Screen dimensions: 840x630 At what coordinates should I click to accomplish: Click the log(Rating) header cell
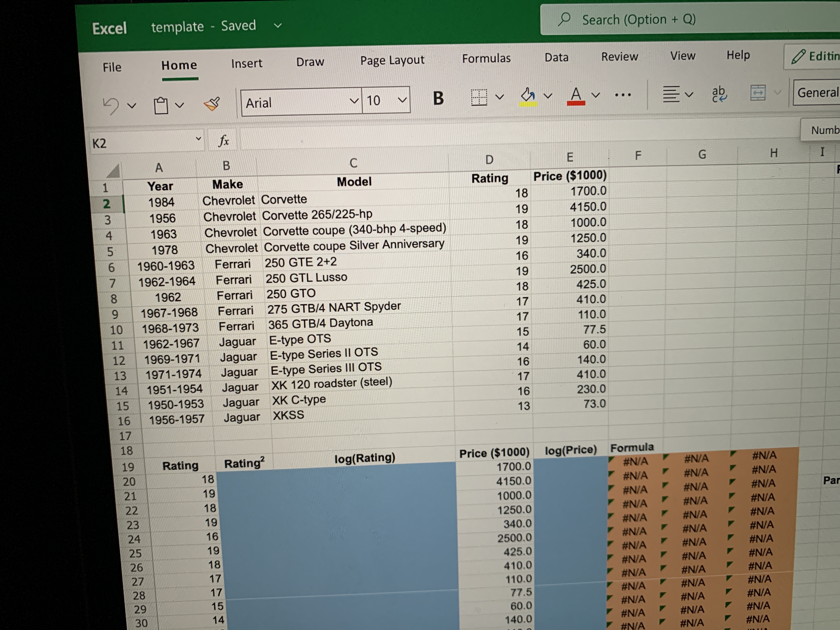click(365, 458)
